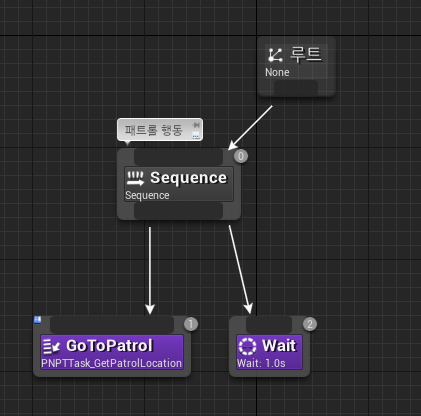Click the Wait node input pin

(x=269, y=325)
